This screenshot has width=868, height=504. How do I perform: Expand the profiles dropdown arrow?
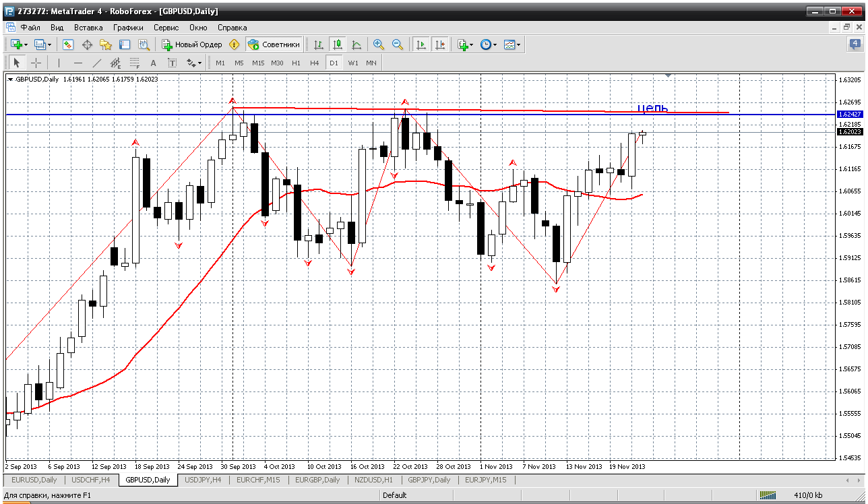coord(50,44)
